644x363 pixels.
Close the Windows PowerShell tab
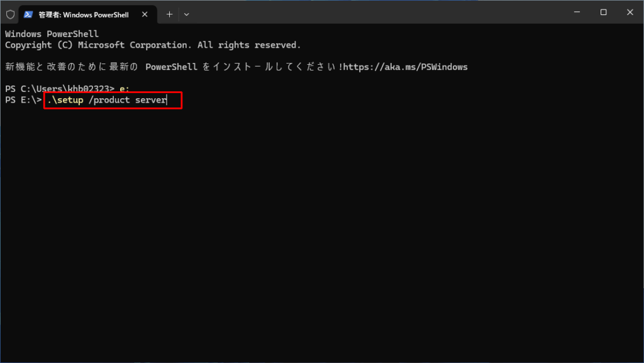click(x=145, y=14)
